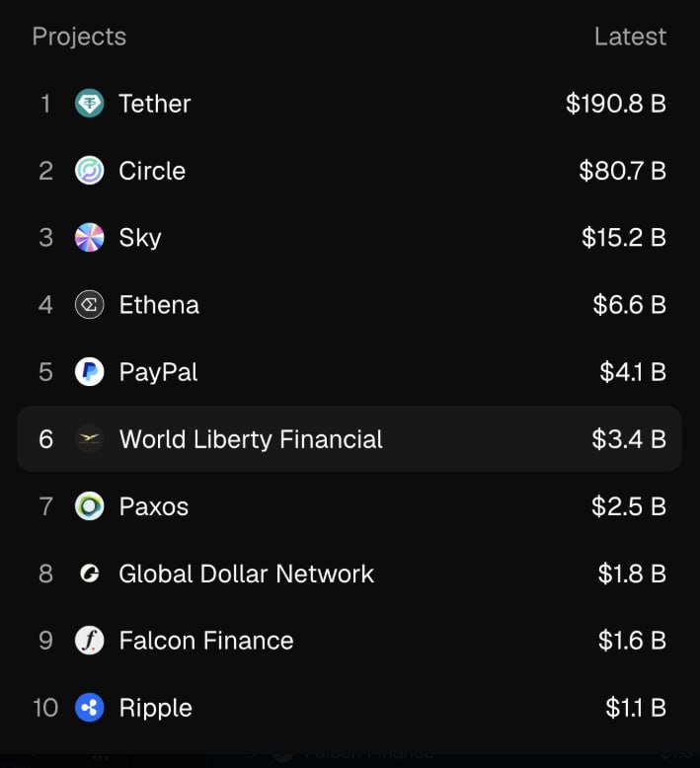The width and height of the screenshot is (700, 768).
Task: Click the Sky rainbow logo icon
Action: pyautogui.click(x=90, y=238)
